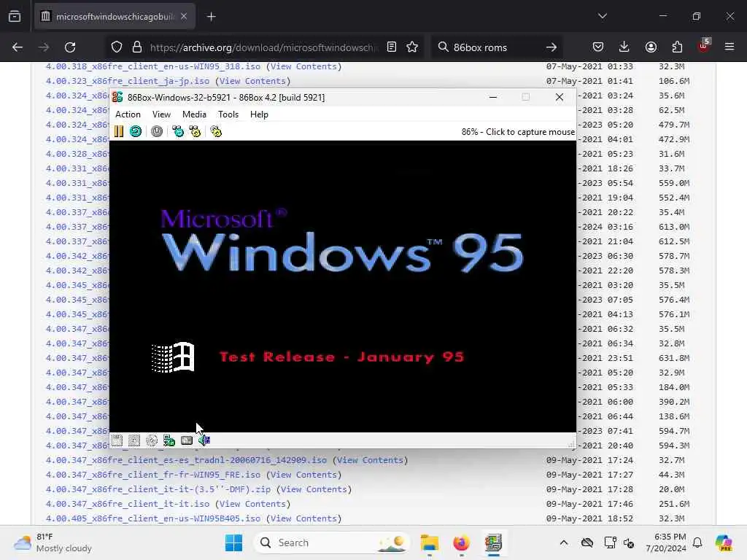Click the Save to Pocket icon
The image size is (747, 560).
pyautogui.click(x=598, y=47)
